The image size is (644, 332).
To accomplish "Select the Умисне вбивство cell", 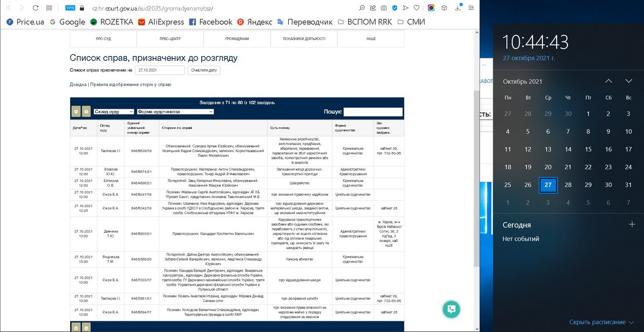I will [300, 259].
